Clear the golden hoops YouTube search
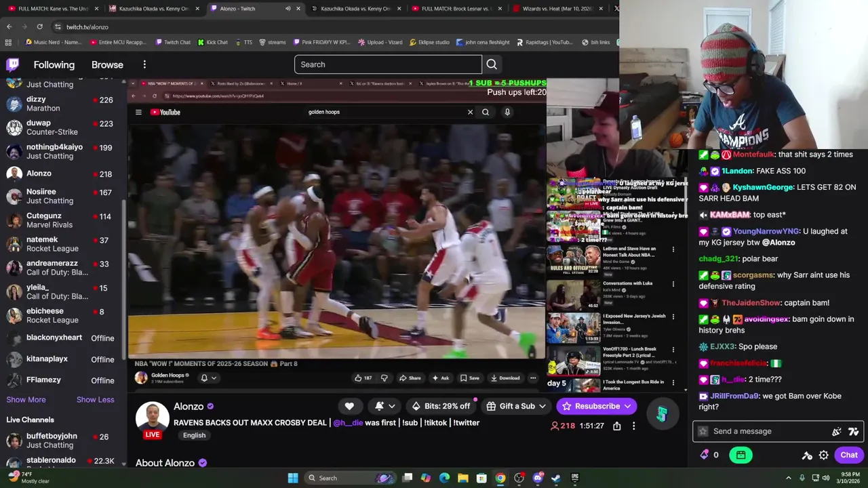Screen dimensions: 868x488 pyautogui.click(x=470, y=112)
